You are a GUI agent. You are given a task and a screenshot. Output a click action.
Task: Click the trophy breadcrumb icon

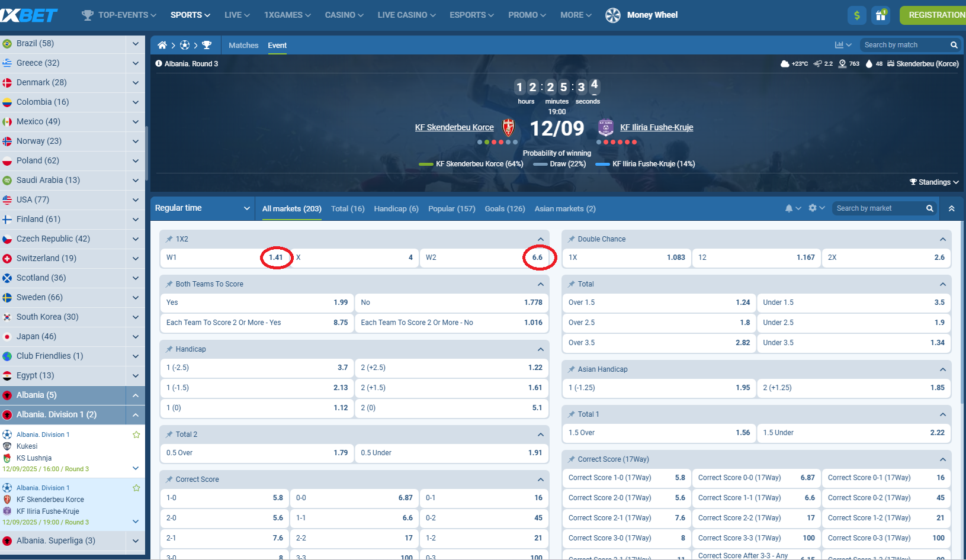207,45
